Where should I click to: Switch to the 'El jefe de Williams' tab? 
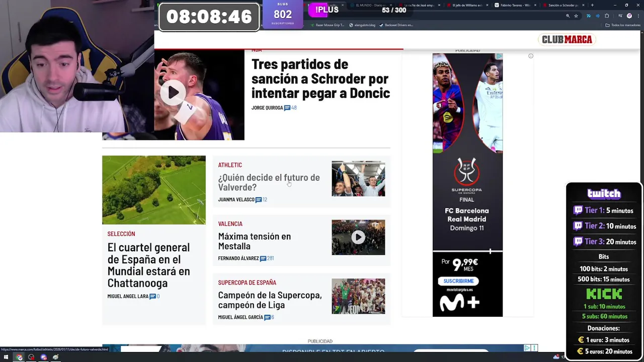pos(468,5)
